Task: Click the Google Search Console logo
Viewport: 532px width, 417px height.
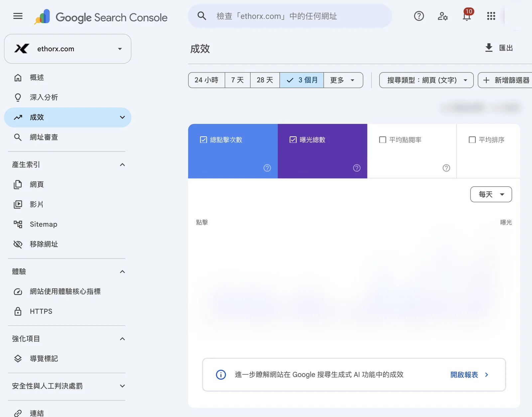Action: 101,17
